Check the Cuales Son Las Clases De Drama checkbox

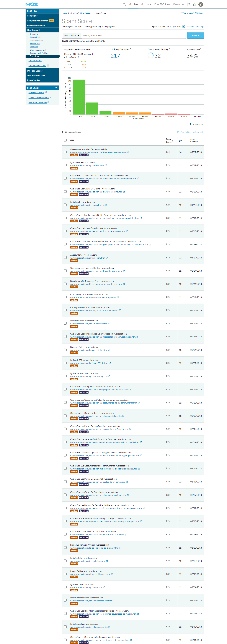click(x=65, y=192)
